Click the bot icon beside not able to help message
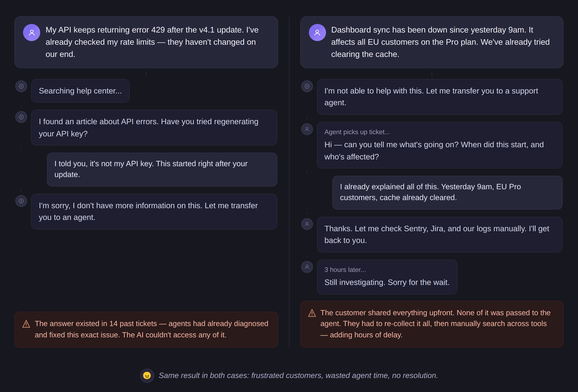The height and width of the screenshot is (392, 578). pyautogui.click(x=307, y=86)
